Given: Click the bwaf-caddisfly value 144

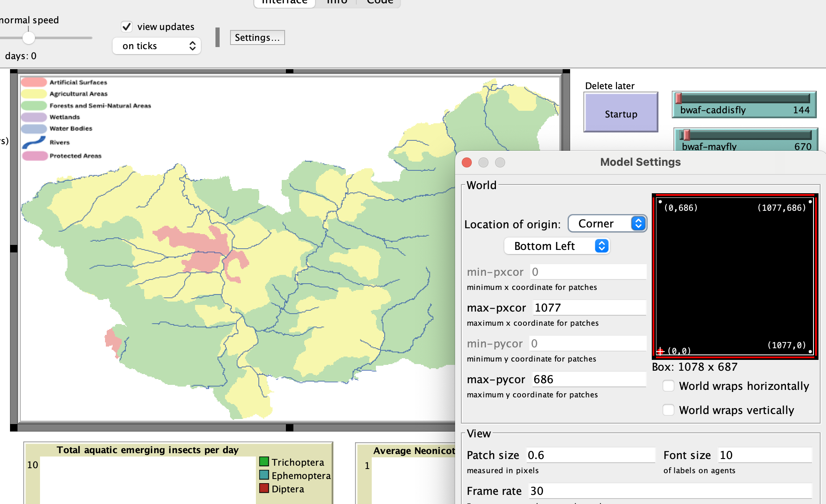Looking at the screenshot, I should point(801,110).
